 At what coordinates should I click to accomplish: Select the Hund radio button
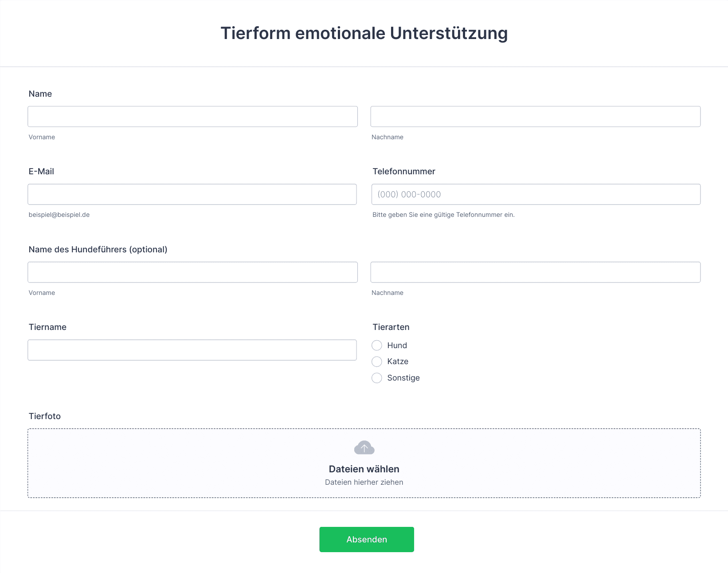point(377,345)
